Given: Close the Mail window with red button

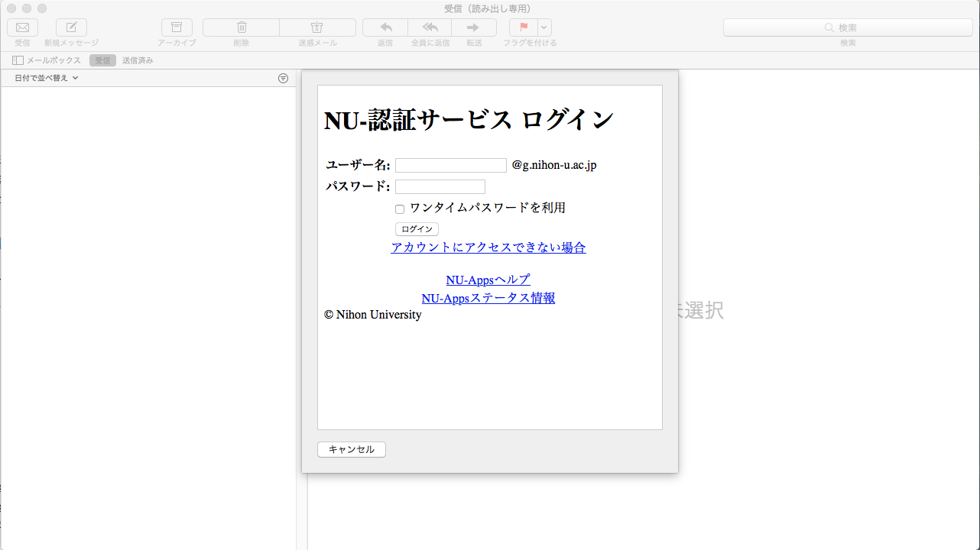Looking at the screenshot, I should (x=11, y=8).
